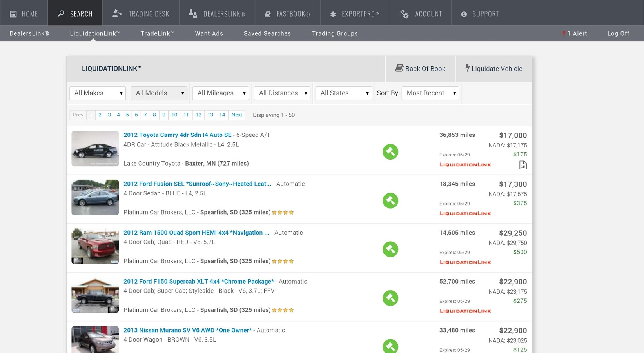The height and width of the screenshot is (353, 644).
Task: Click the Liquidate Vehicle button
Action: (494, 69)
